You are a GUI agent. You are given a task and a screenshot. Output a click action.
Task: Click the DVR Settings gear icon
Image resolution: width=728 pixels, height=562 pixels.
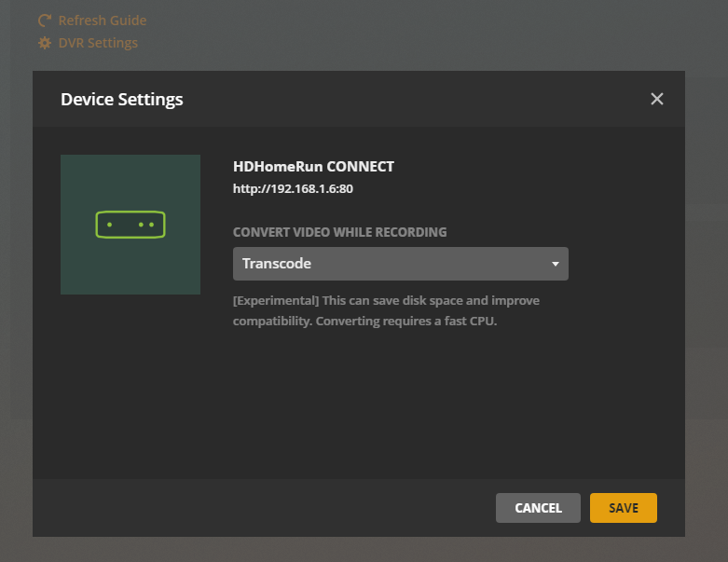click(x=45, y=43)
